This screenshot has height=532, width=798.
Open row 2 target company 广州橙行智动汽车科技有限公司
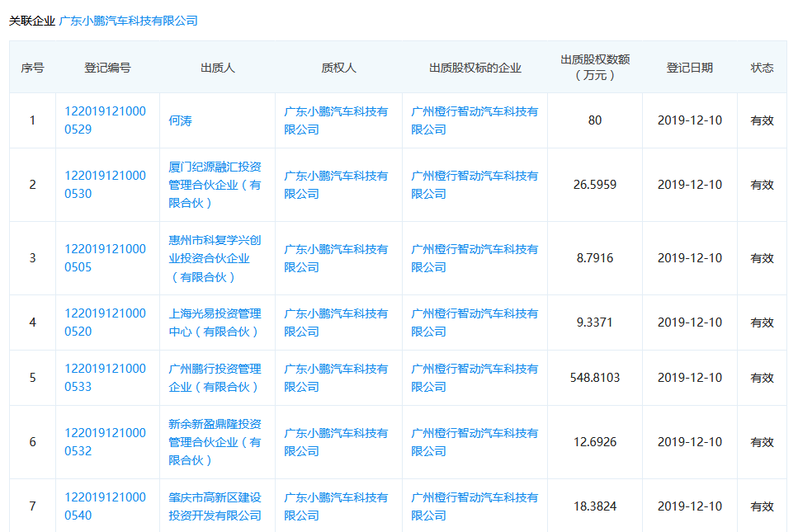pos(475,185)
